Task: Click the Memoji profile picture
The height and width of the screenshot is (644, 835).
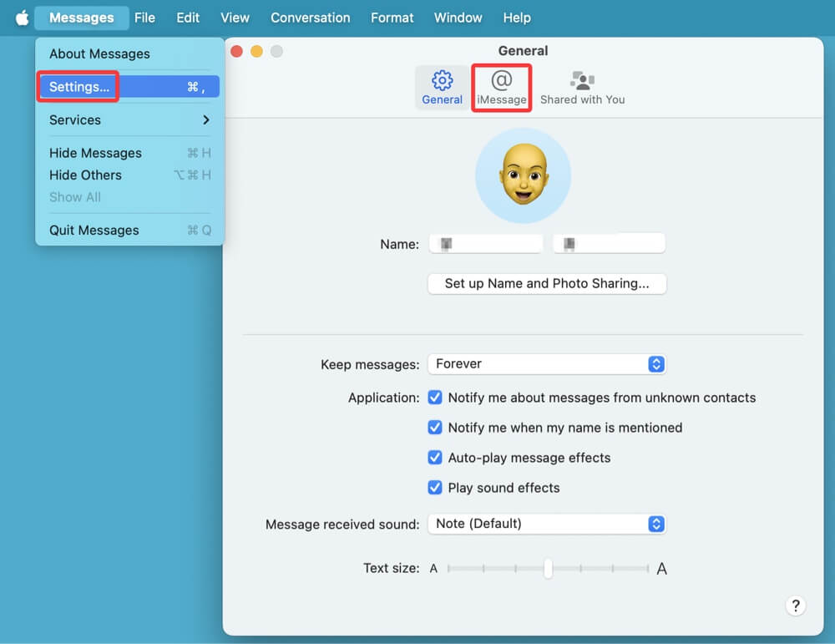Action: point(524,175)
